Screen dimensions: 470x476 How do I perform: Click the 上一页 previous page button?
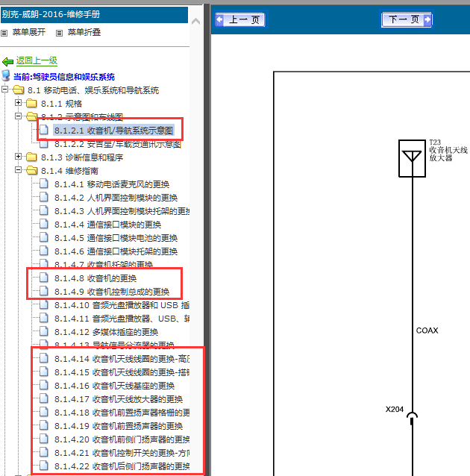[240, 19]
